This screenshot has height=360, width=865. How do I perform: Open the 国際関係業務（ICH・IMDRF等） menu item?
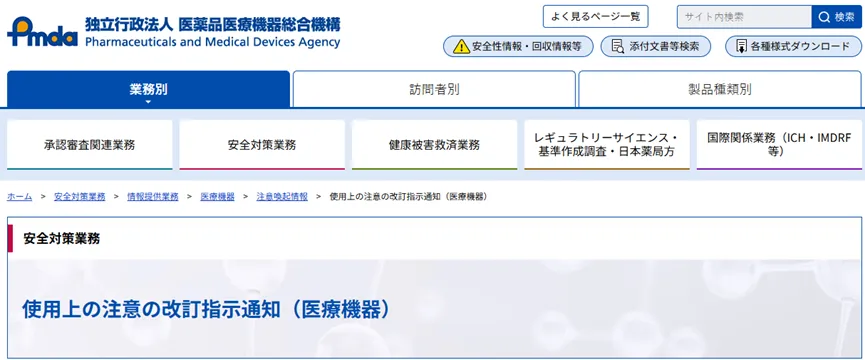(779, 145)
